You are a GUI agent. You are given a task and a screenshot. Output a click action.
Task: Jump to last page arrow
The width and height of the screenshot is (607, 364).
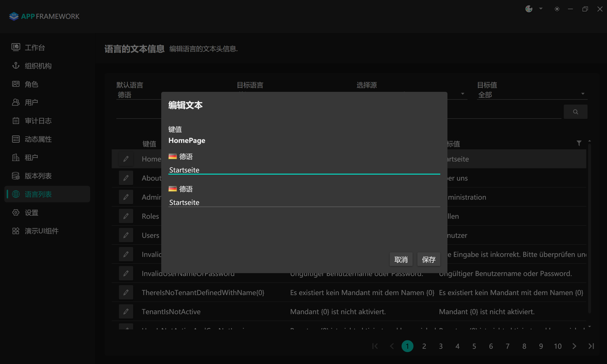click(591, 346)
